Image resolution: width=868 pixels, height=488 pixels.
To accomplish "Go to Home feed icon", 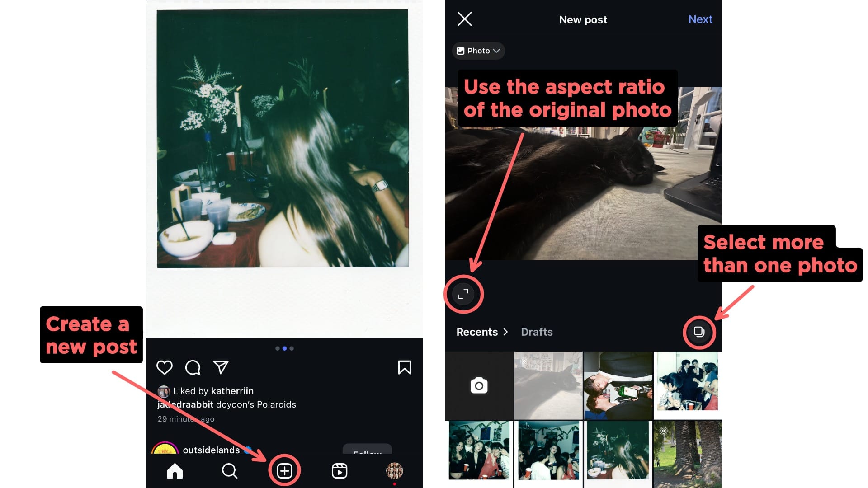I will pyautogui.click(x=175, y=471).
